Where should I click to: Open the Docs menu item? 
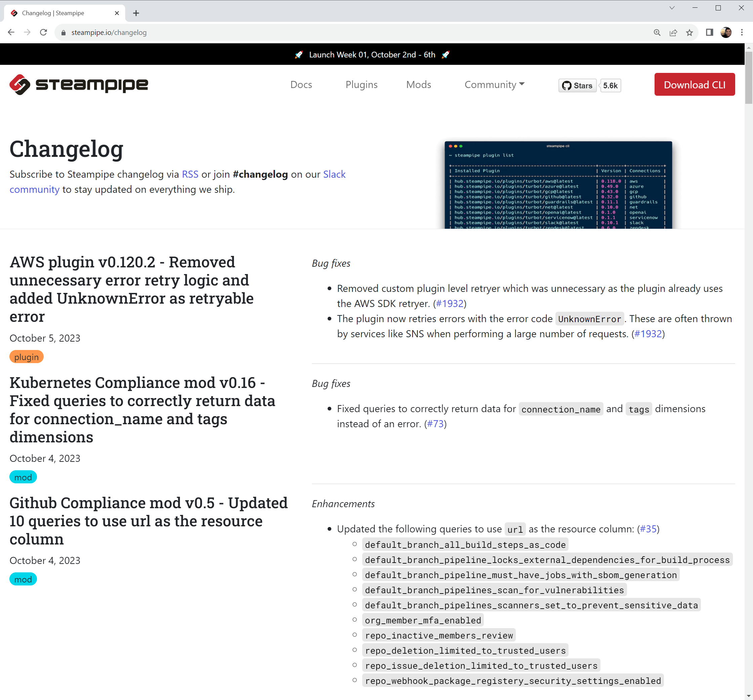point(301,84)
